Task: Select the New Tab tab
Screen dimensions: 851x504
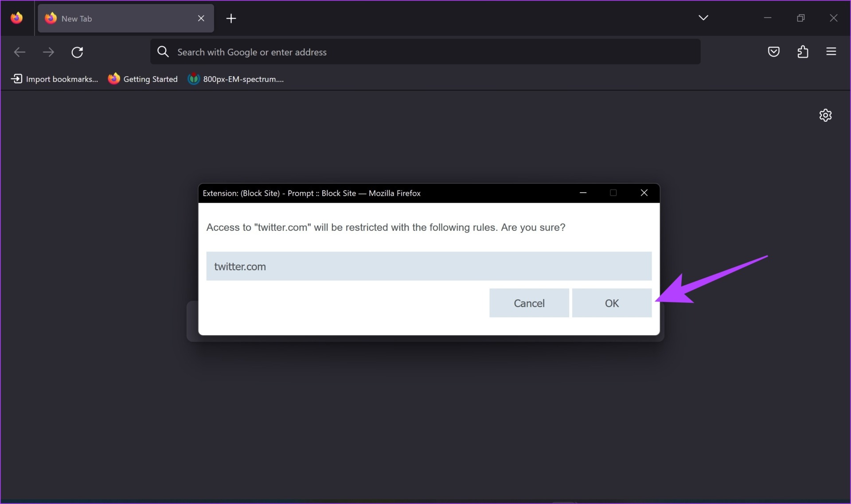Action: 125,18
